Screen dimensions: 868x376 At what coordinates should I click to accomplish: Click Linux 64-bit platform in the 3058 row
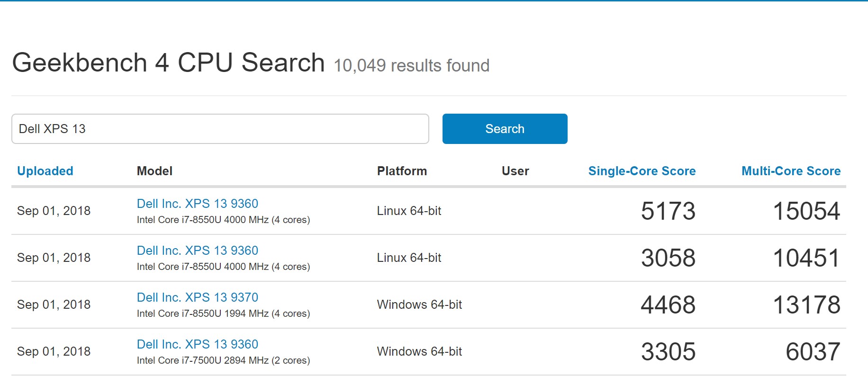pyautogui.click(x=409, y=258)
